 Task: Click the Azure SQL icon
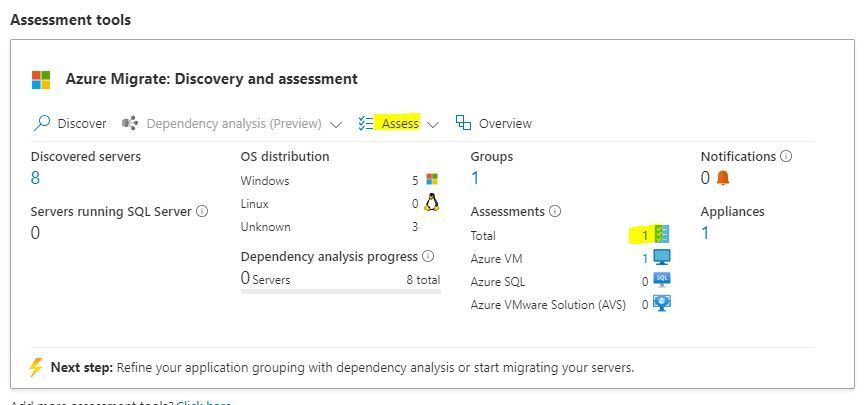[662, 280]
